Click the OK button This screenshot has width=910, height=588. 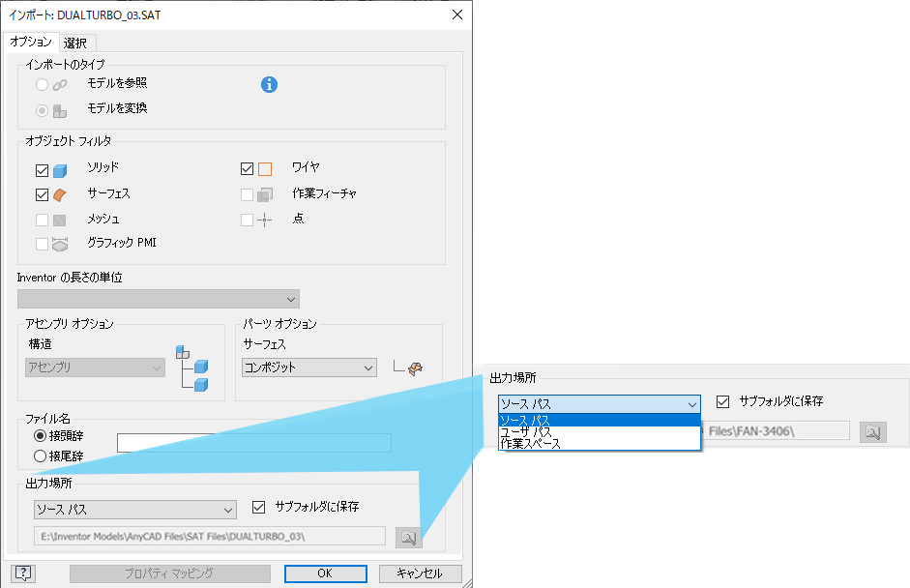pos(326,573)
